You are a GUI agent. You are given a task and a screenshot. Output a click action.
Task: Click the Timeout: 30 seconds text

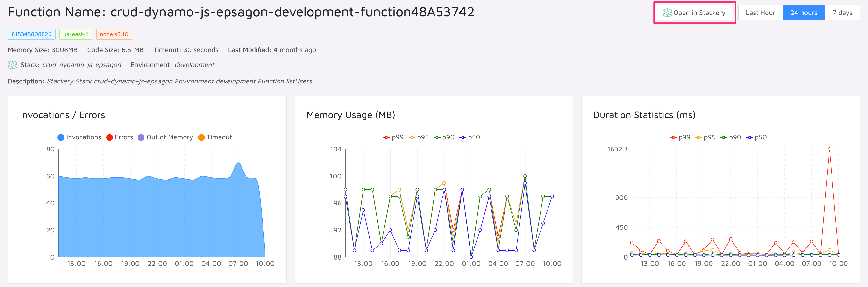pos(186,50)
